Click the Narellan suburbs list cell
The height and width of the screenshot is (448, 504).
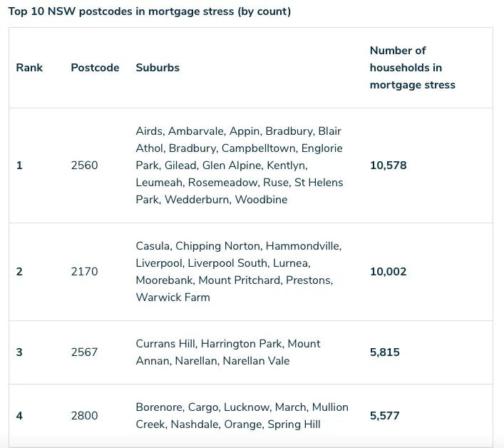(228, 352)
